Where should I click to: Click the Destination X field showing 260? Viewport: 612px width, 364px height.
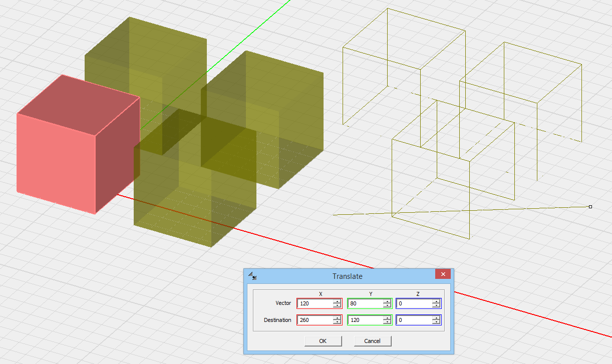click(x=315, y=320)
